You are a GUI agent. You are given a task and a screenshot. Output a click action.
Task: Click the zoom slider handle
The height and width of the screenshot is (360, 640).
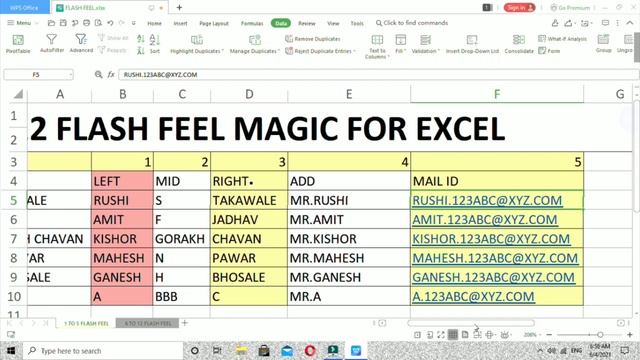(600, 335)
